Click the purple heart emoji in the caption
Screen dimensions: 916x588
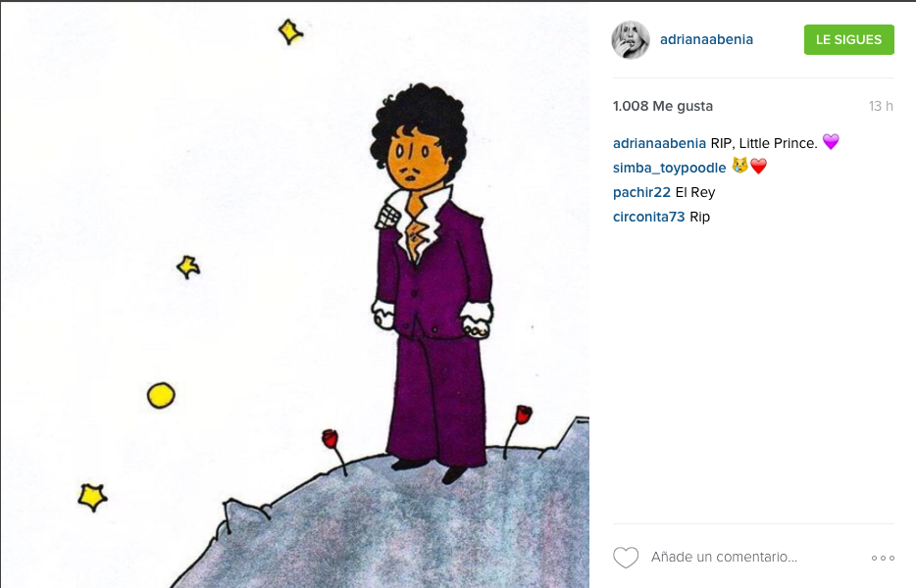tap(831, 141)
